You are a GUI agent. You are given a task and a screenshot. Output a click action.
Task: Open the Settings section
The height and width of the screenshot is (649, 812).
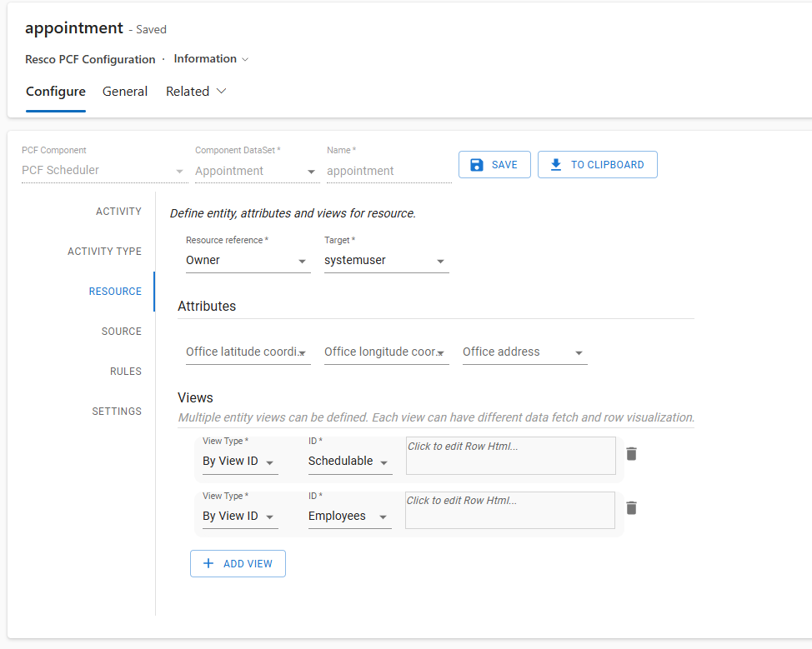click(117, 412)
